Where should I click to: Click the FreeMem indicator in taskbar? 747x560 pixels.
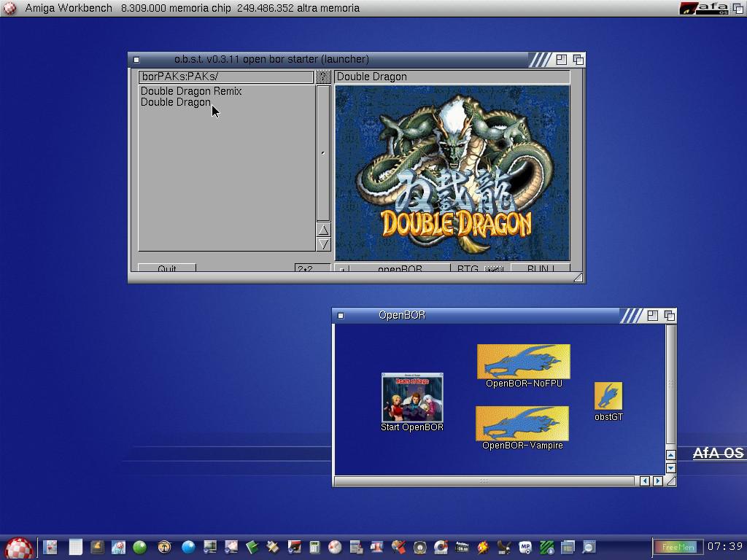coord(677,547)
